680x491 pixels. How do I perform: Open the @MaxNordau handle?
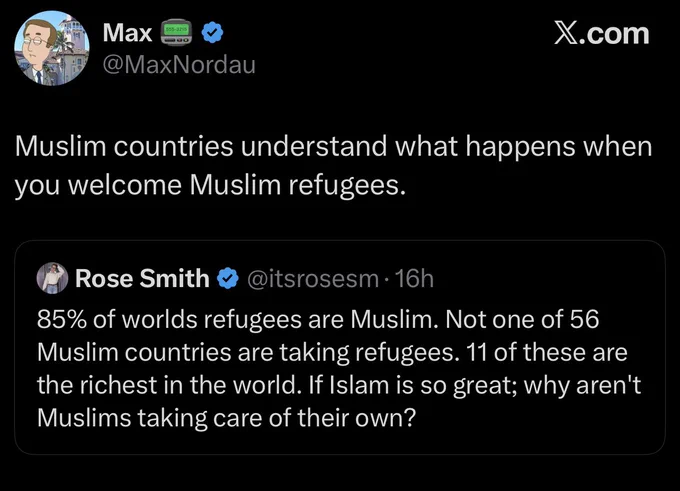pos(179,65)
